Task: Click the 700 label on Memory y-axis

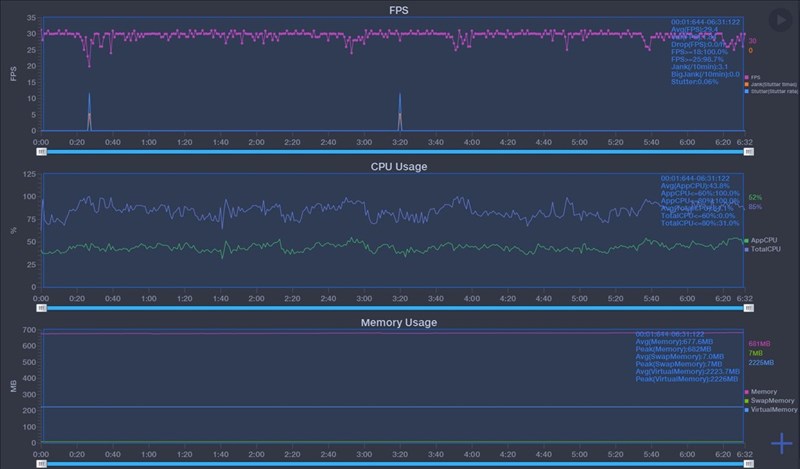Action: tap(30, 330)
